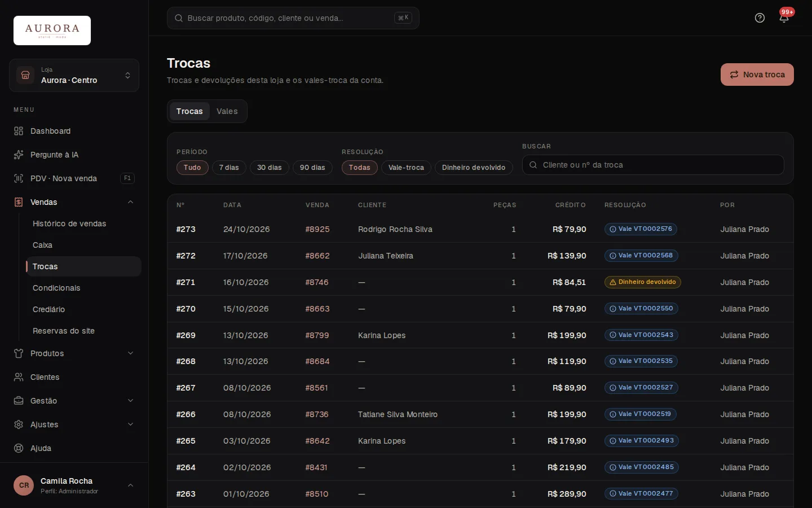Open Histórico de vendas menu item
Screen dimensions: 812x508
[69, 224]
